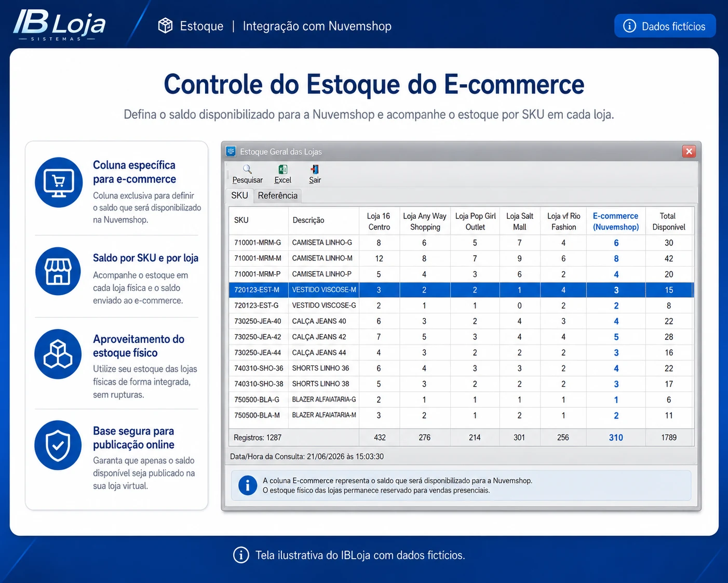Select row 740310-SHO-38
Viewport: 728px width, 583px height.
coord(461,384)
